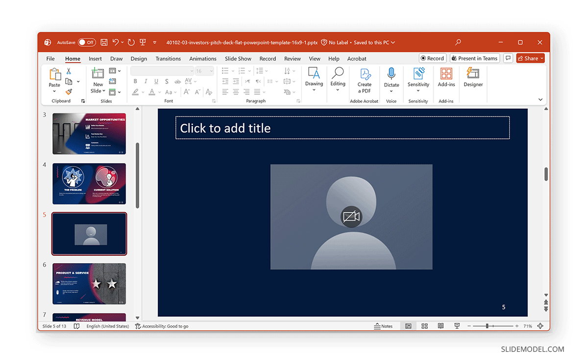The image size is (588, 364).
Task: Start Slide Show from status bar
Action: 457,326
